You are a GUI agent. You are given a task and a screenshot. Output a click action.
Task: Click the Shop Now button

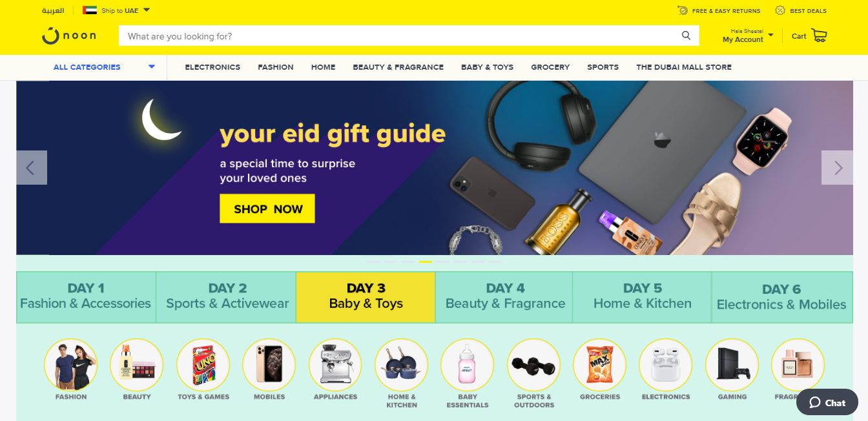(267, 209)
